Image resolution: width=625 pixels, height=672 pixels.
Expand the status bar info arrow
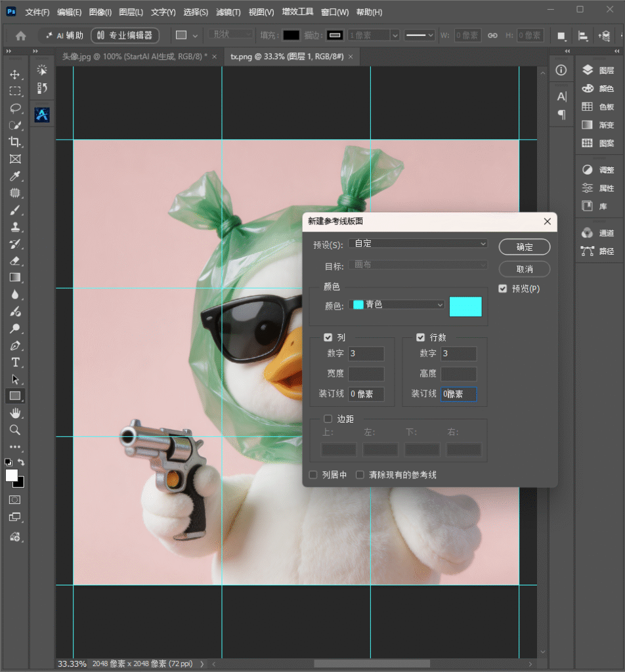pos(202,664)
